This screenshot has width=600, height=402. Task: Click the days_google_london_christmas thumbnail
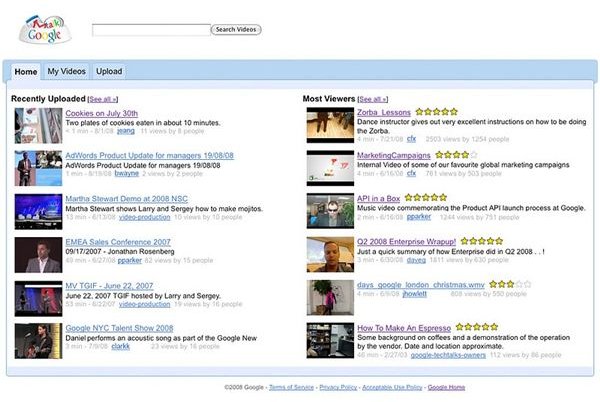[330, 298]
